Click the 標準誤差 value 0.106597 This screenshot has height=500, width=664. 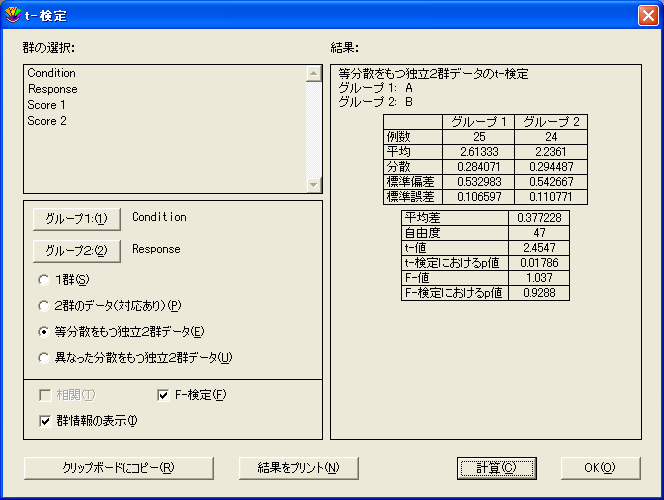click(479, 197)
